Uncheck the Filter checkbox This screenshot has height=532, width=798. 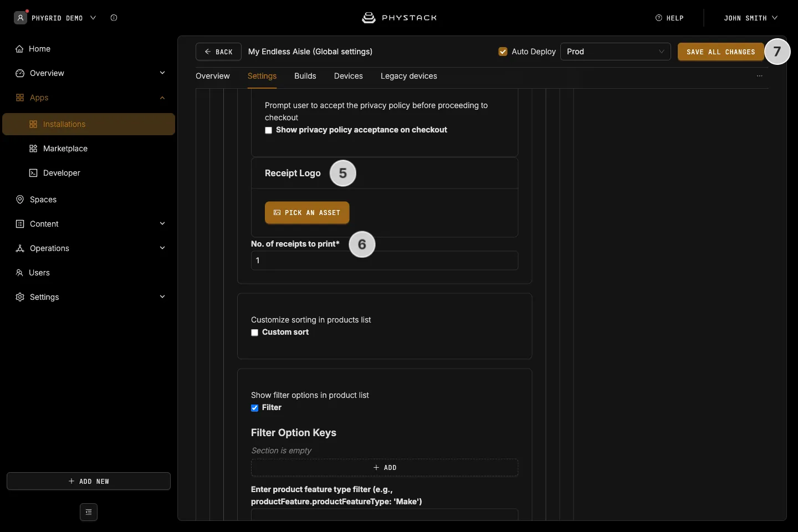pos(254,408)
